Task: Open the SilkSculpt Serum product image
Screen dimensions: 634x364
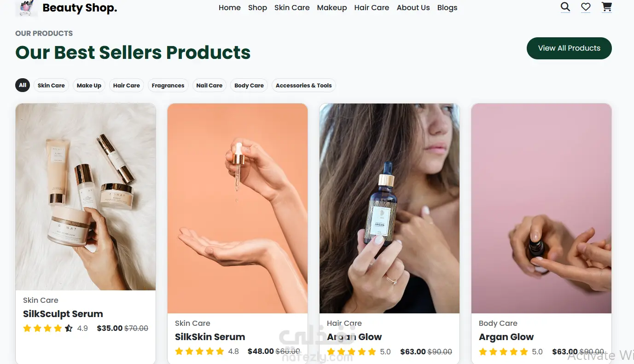Action: 86,196
